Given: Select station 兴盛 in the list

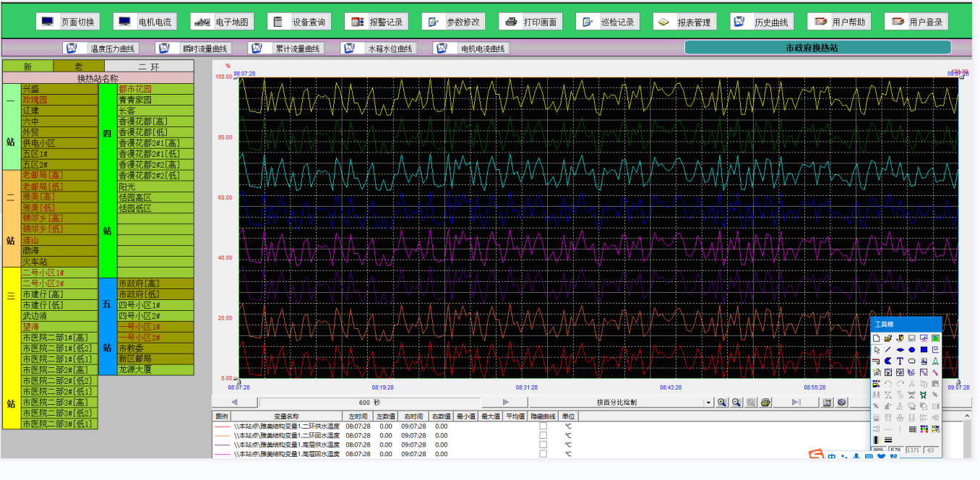Looking at the screenshot, I should tap(59, 89).
